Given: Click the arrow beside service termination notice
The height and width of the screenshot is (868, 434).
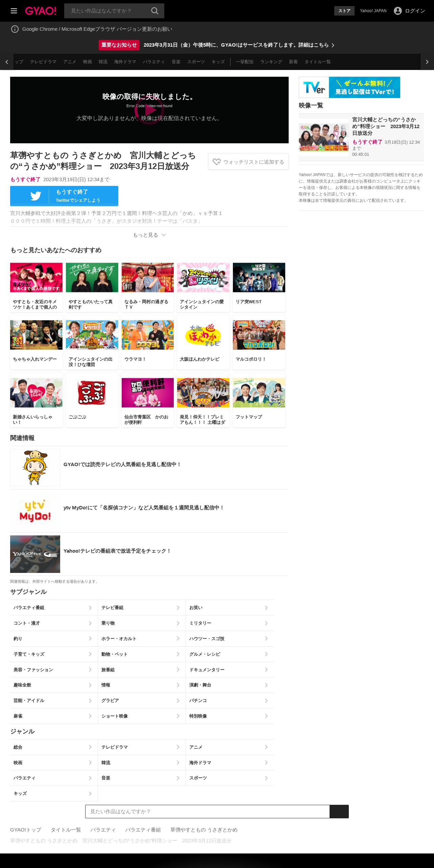Looking at the screenshot, I should [333, 45].
